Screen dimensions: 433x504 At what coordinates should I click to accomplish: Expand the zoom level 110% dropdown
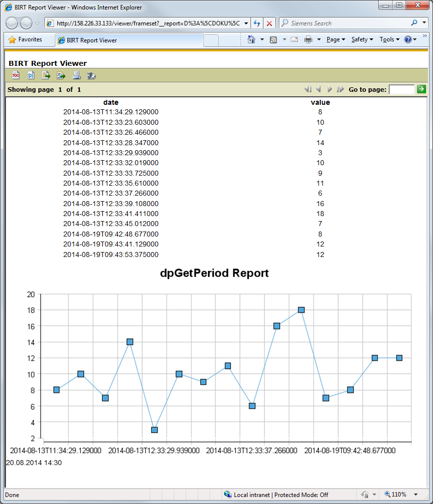pos(416,495)
